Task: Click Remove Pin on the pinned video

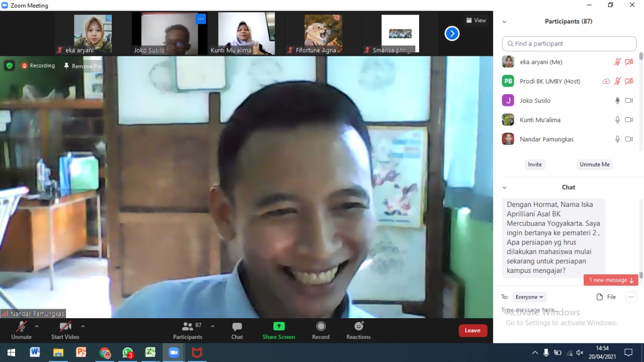Action: (x=83, y=66)
